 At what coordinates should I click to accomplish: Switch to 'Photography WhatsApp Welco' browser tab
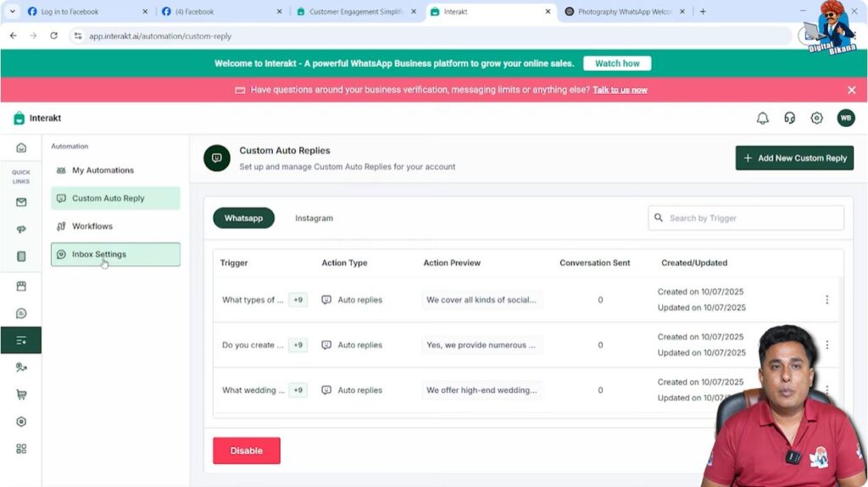(625, 12)
